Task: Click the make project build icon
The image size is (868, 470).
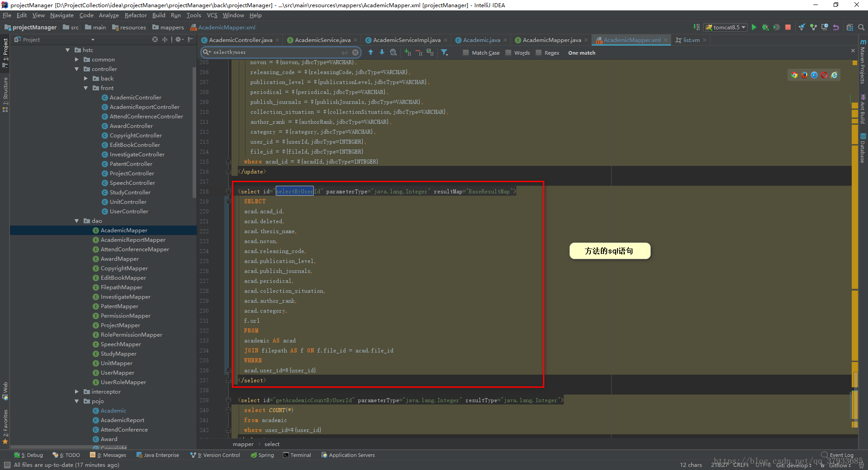Action: [x=697, y=27]
